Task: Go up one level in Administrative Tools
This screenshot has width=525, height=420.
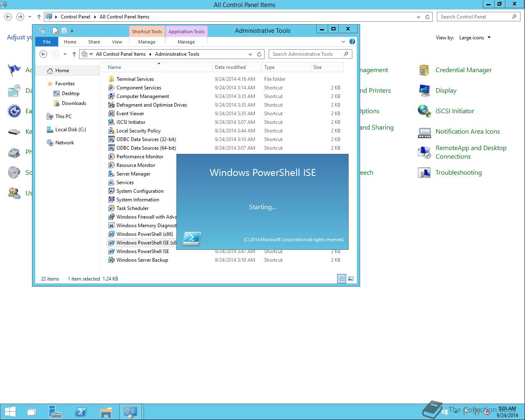Action: (x=74, y=54)
